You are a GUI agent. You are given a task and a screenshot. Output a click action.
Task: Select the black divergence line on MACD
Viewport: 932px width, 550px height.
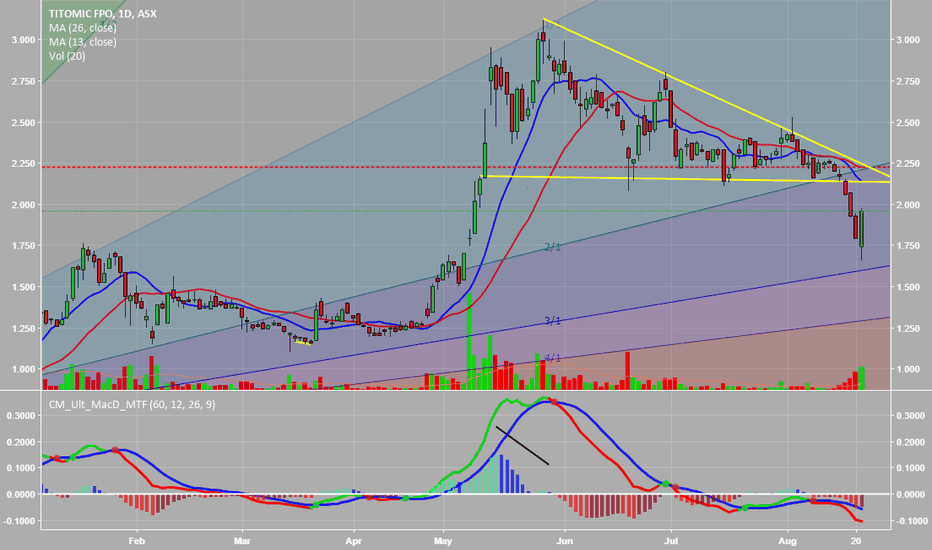522,445
